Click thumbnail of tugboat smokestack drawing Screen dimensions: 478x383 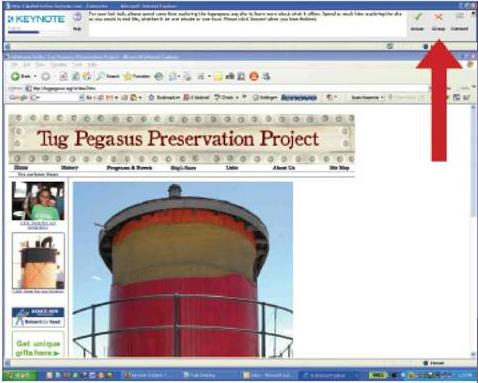(38, 261)
